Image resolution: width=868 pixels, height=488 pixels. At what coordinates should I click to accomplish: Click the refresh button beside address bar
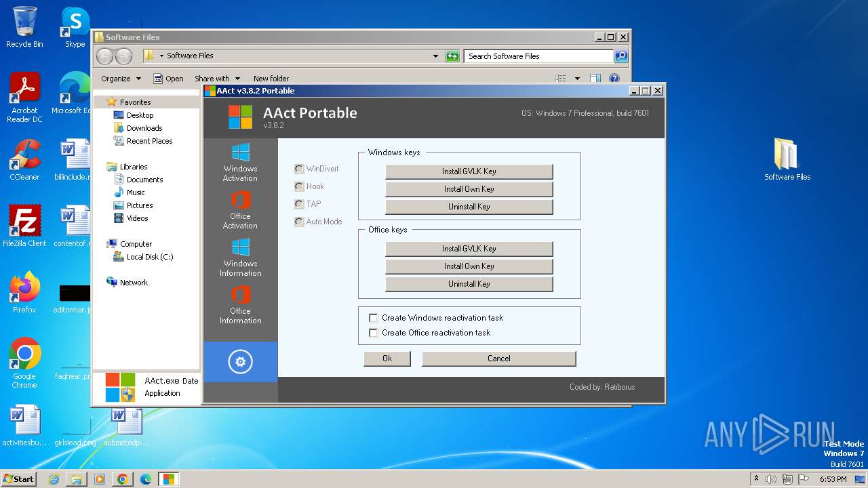click(452, 56)
